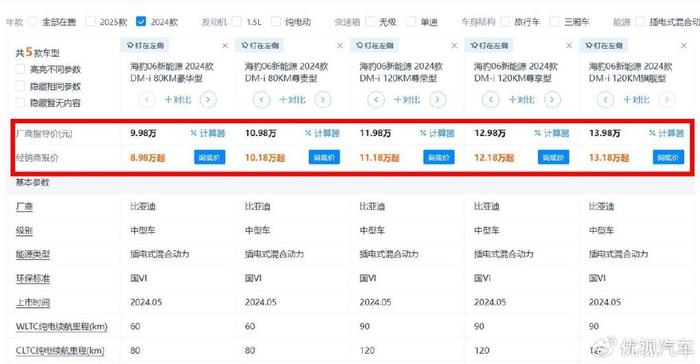This screenshot has height=364, width=700.
Task: Pin the 120KM旗舰型 column to left
Action: click(x=604, y=46)
